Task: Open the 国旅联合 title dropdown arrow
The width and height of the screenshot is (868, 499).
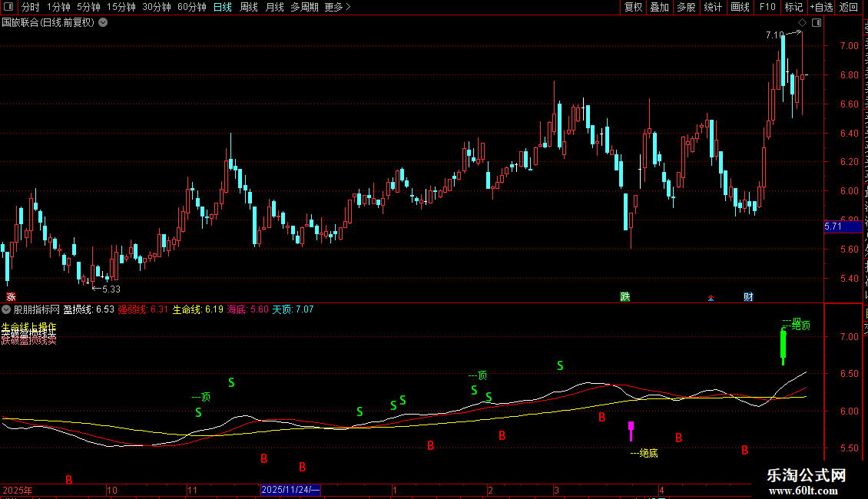Action: pos(103,23)
